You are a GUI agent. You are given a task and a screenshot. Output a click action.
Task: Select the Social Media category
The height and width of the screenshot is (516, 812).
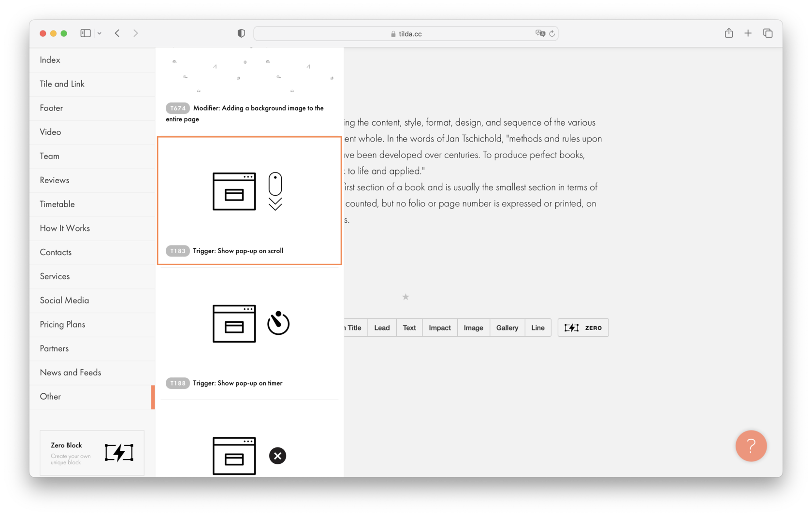coord(92,301)
